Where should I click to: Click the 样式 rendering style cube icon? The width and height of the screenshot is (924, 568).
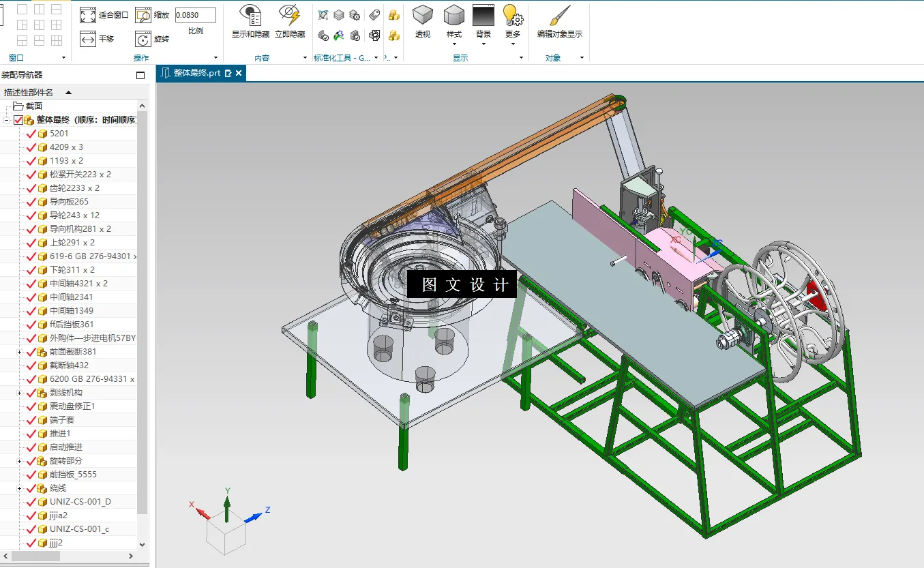[x=454, y=14]
